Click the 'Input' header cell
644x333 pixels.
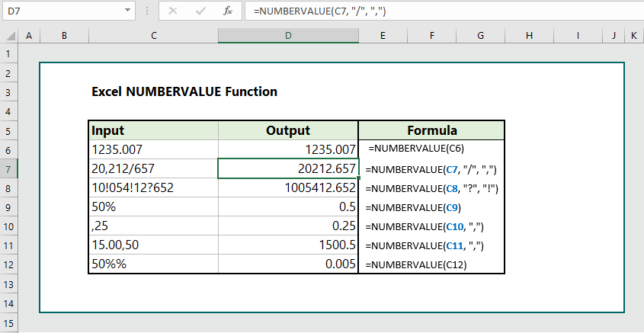pos(154,130)
